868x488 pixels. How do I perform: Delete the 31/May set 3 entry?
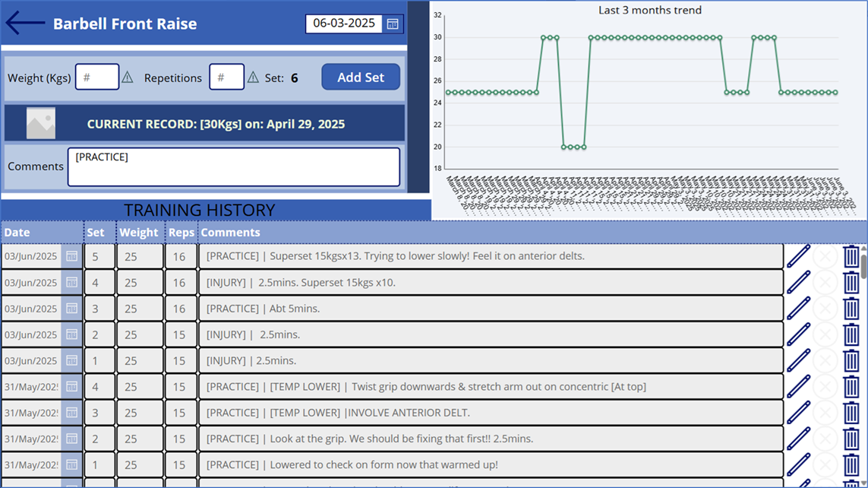851,413
